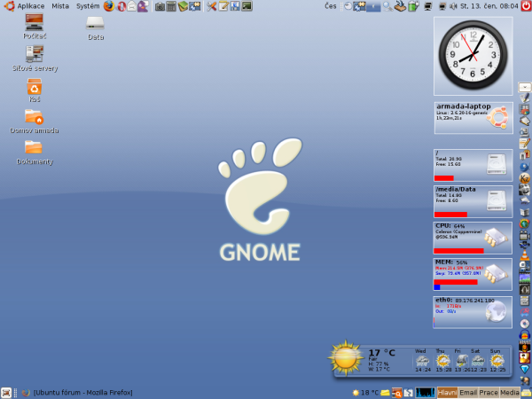Select Sat forecast in weather widget
Image resolution: width=532 pixels, height=399 pixels.
click(478, 361)
